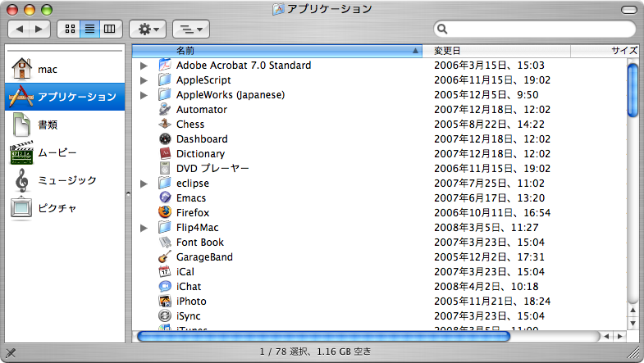Open ピクチャ pictures folder in sidebar

pos(65,208)
